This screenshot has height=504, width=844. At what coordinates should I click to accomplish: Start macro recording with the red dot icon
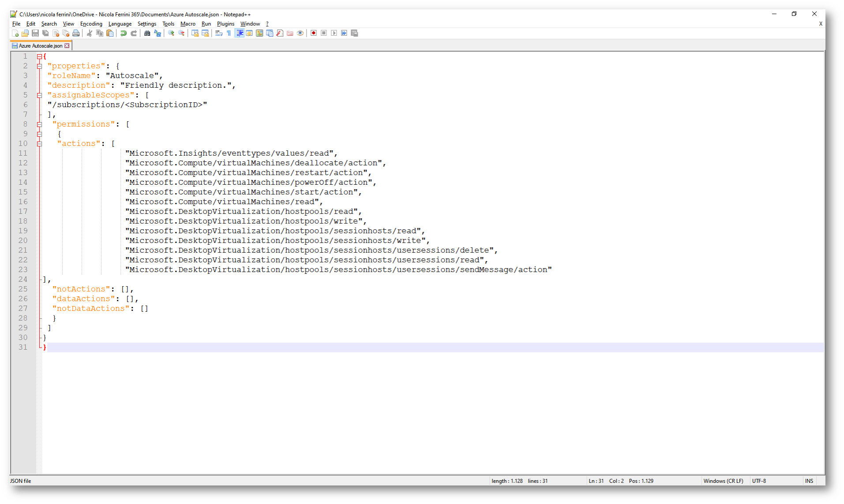tap(314, 33)
